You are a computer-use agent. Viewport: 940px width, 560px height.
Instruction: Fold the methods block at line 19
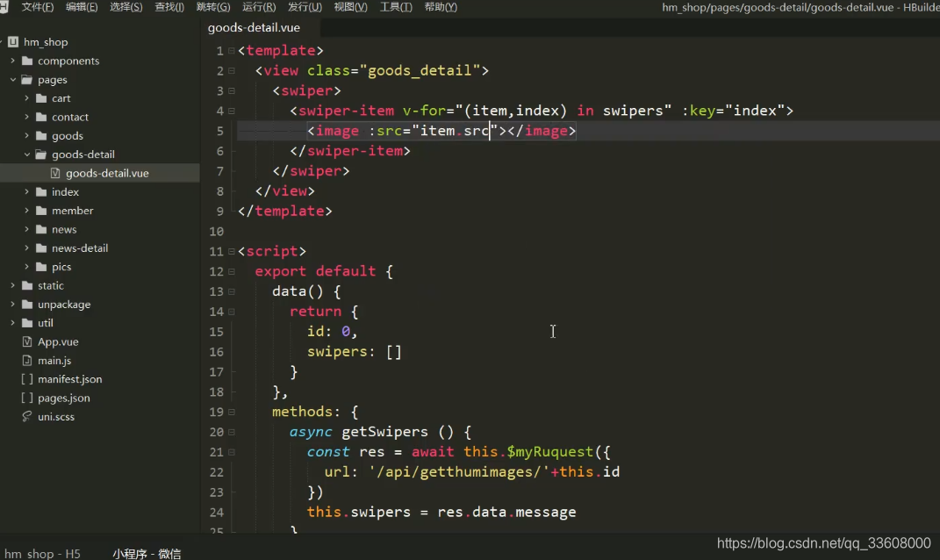232,412
